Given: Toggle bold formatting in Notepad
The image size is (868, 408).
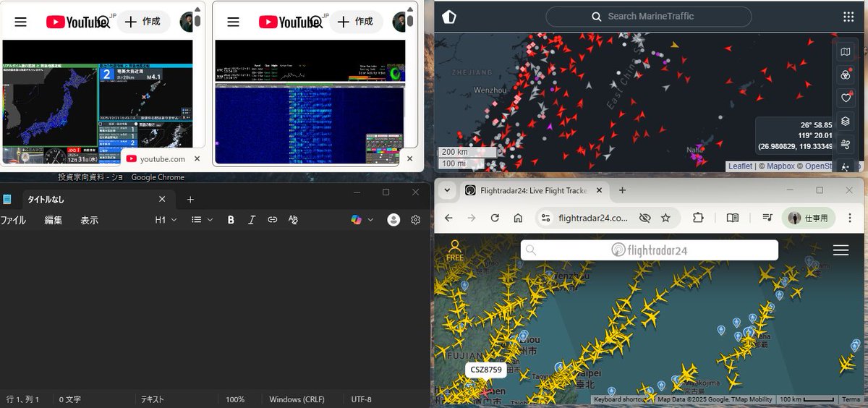Looking at the screenshot, I should tap(231, 220).
